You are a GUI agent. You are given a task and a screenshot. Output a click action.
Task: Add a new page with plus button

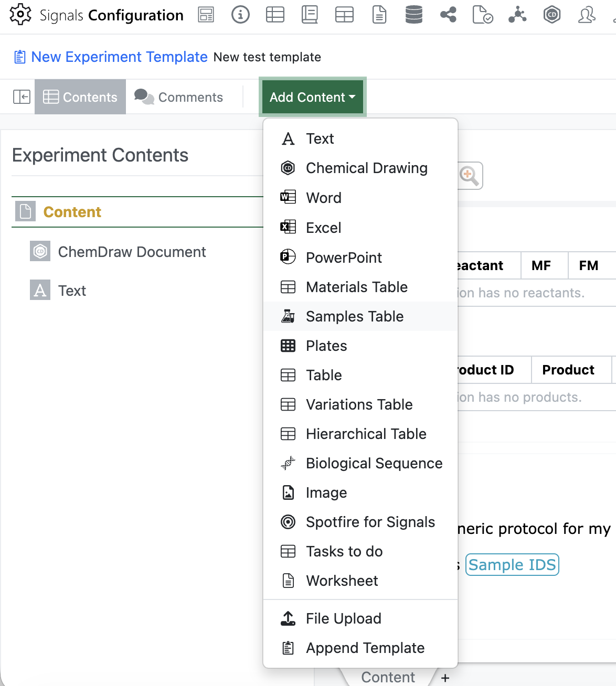[x=445, y=678]
